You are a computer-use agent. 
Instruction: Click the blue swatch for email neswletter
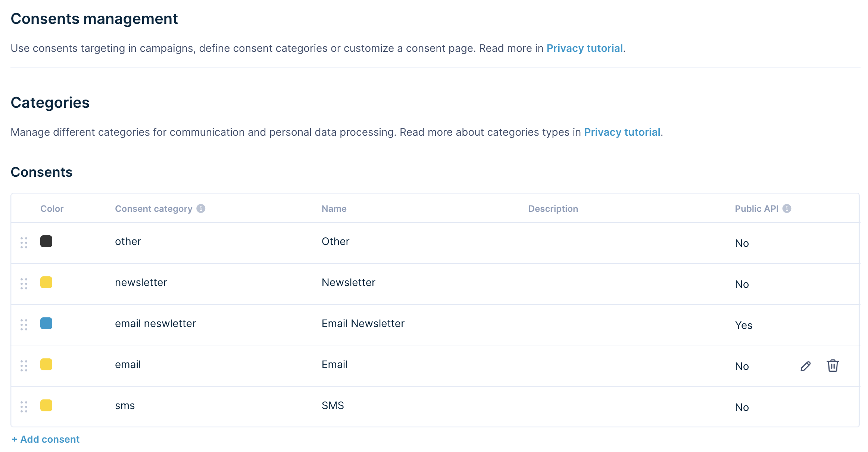click(46, 323)
